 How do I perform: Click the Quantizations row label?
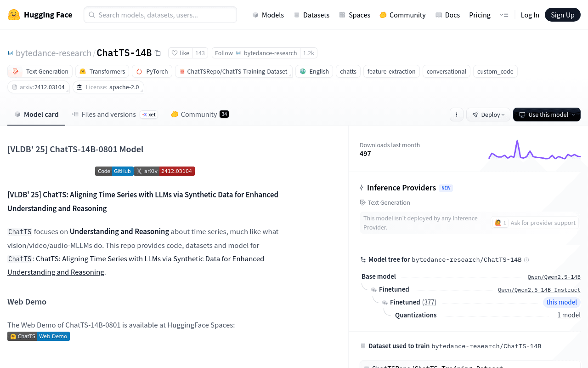(416, 315)
